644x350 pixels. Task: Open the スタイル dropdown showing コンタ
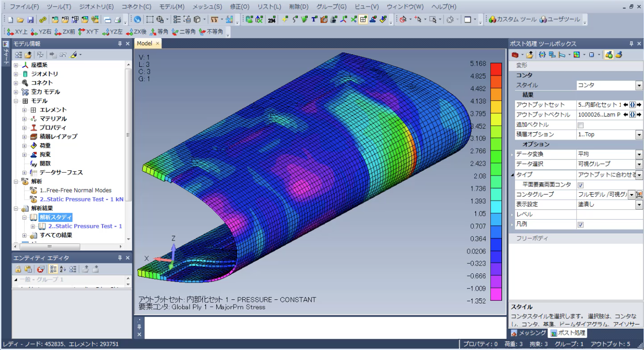[x=639, y=85]
